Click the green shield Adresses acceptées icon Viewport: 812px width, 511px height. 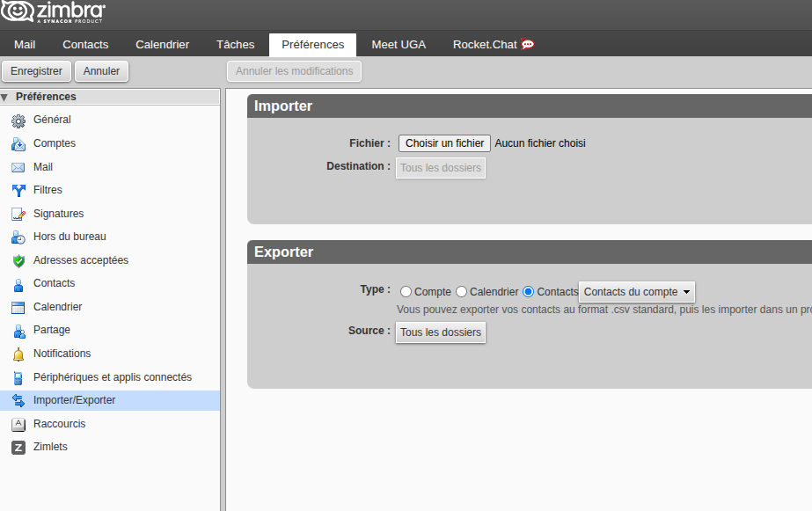point(18,260)
